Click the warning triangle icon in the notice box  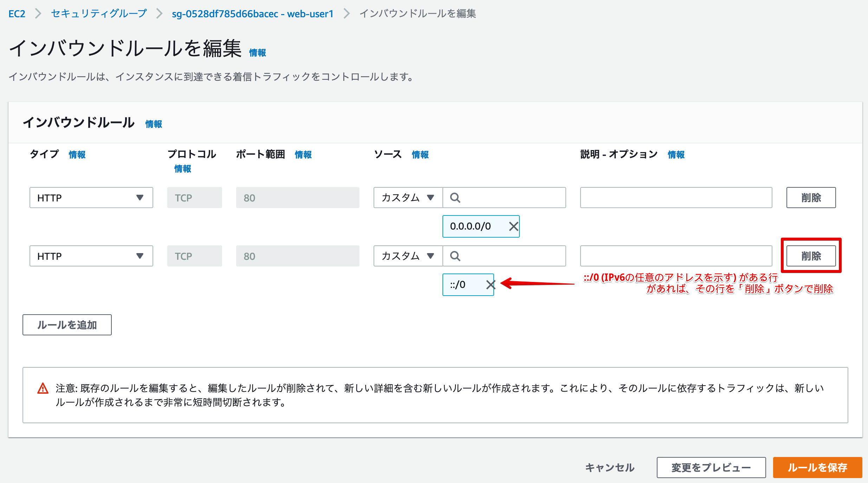coord(43,388)
